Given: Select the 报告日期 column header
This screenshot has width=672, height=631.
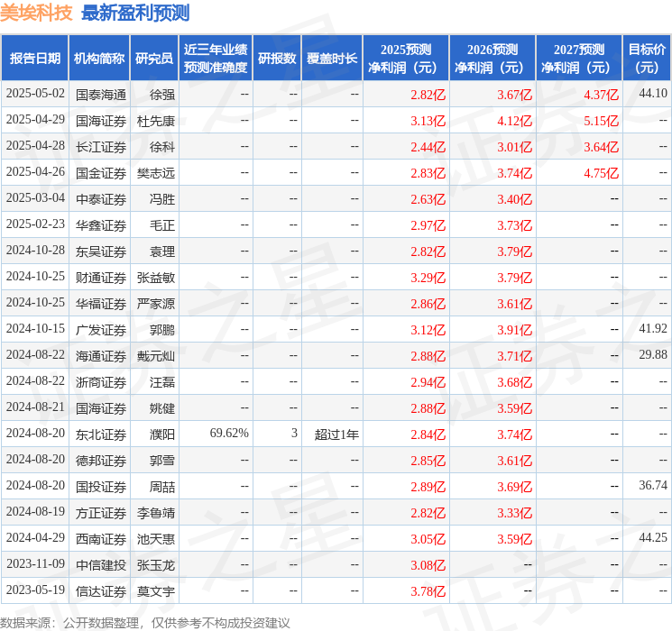Looking at the screenshot, I should click(35, 59).
